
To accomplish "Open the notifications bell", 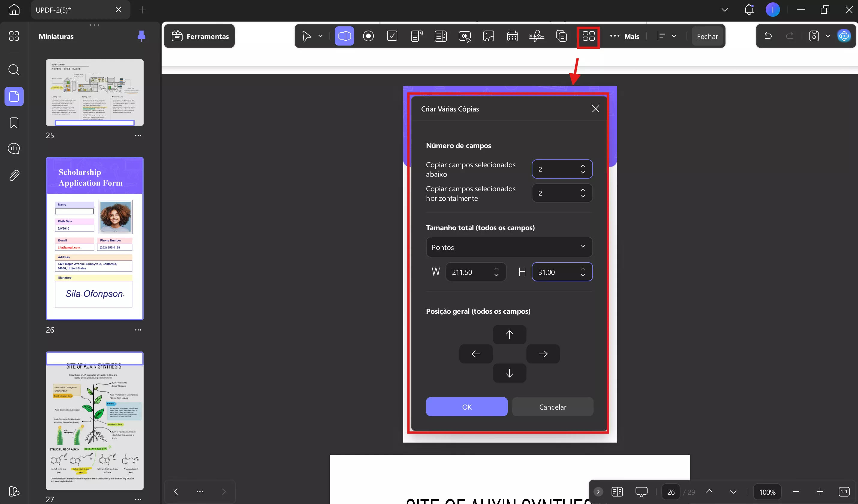I will [749, 10].
